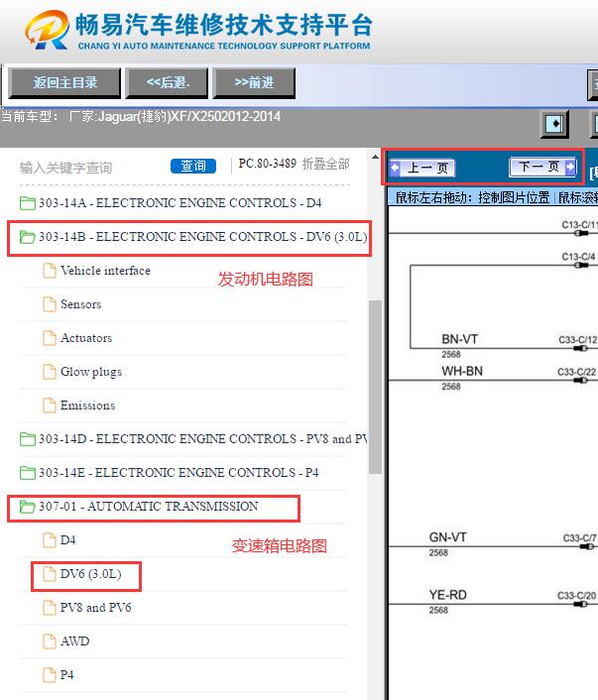598x700 pixels.
Task: Expand folder 303-14D PV8 engine controls
Action: (202, 439)
